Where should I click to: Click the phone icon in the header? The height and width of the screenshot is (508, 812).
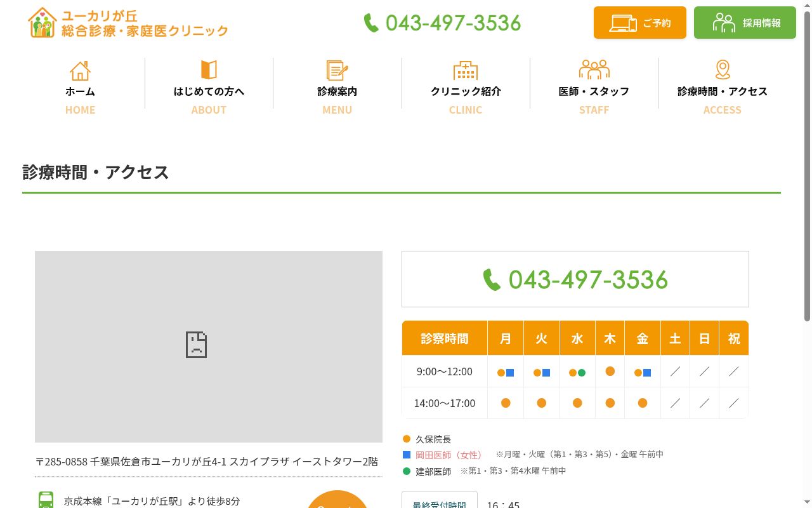(x=371, y=23)
